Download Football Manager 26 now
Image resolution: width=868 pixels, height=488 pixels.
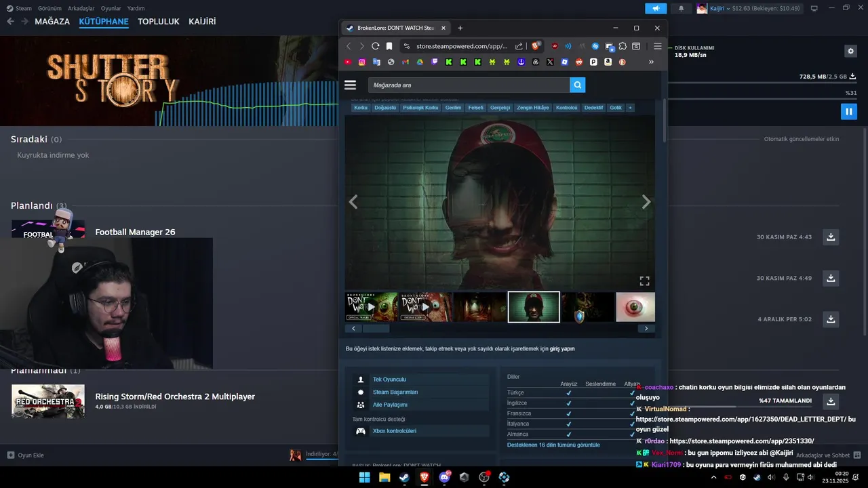click(831, 237)
